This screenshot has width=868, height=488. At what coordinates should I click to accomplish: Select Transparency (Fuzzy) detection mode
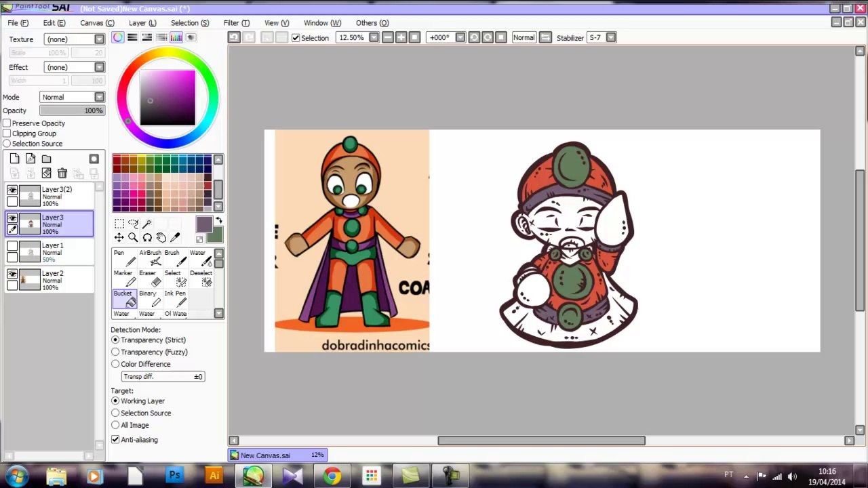pos(115,352)
